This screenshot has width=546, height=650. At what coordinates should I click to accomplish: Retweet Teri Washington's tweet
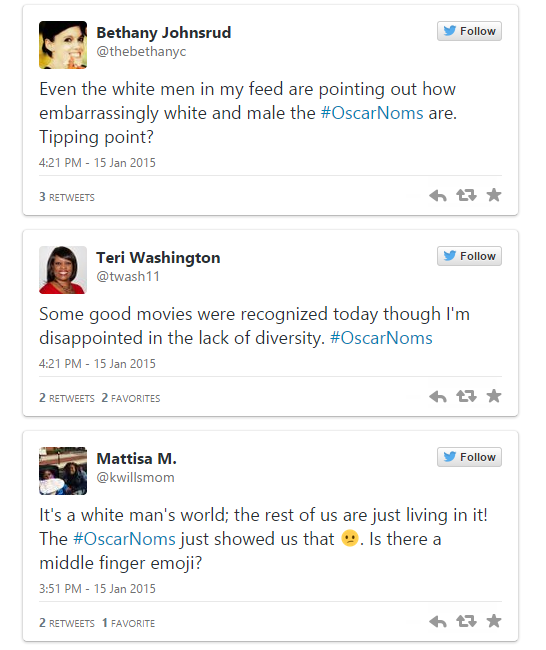[466, 396]
